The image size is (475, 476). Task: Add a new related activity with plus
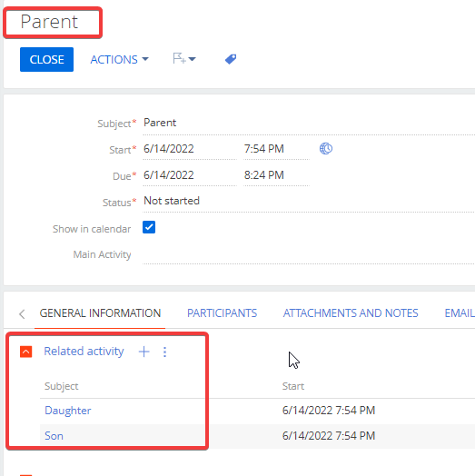[x=143, y=352]
